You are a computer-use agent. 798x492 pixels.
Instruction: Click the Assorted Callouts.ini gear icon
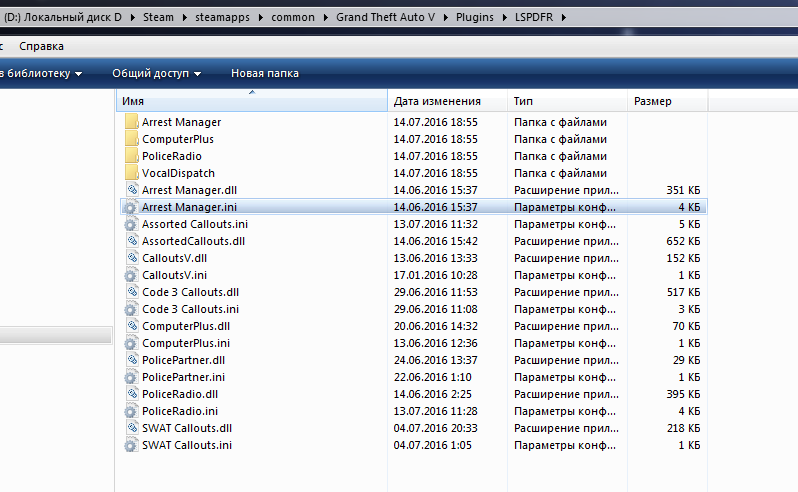click(131, 224)
